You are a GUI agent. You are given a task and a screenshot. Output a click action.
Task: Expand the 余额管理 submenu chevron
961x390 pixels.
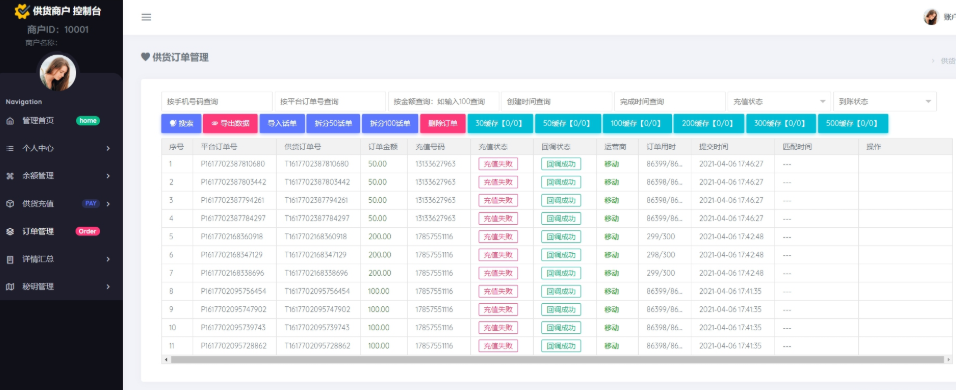click(108, 176)
